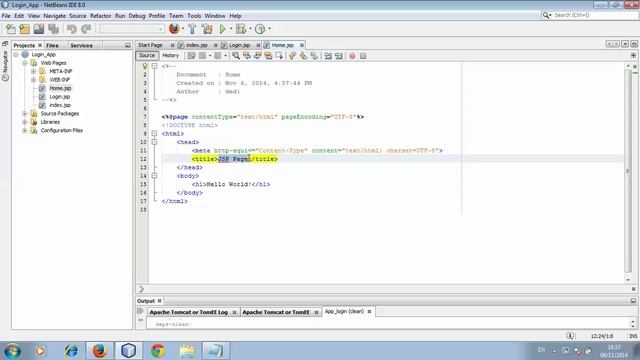Click the Next Bookmark editor icon
The image size is (640, 360).
click(303, 56)
